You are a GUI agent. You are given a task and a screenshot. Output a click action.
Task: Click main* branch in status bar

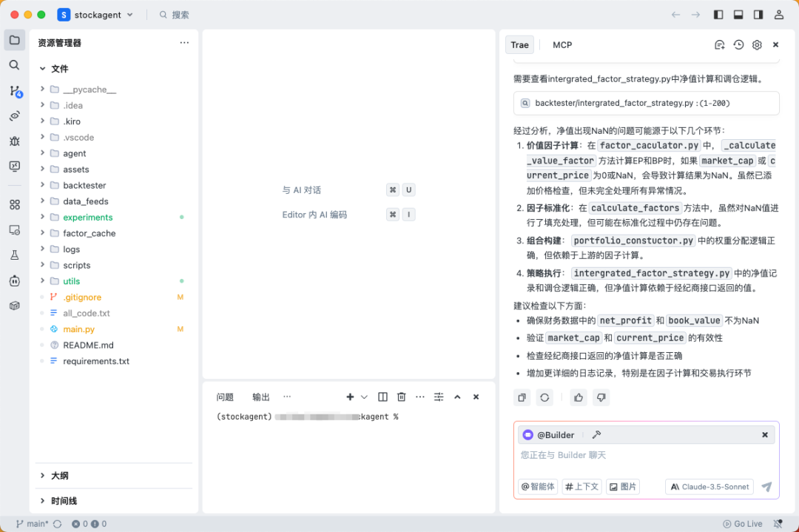pos(33,524)
